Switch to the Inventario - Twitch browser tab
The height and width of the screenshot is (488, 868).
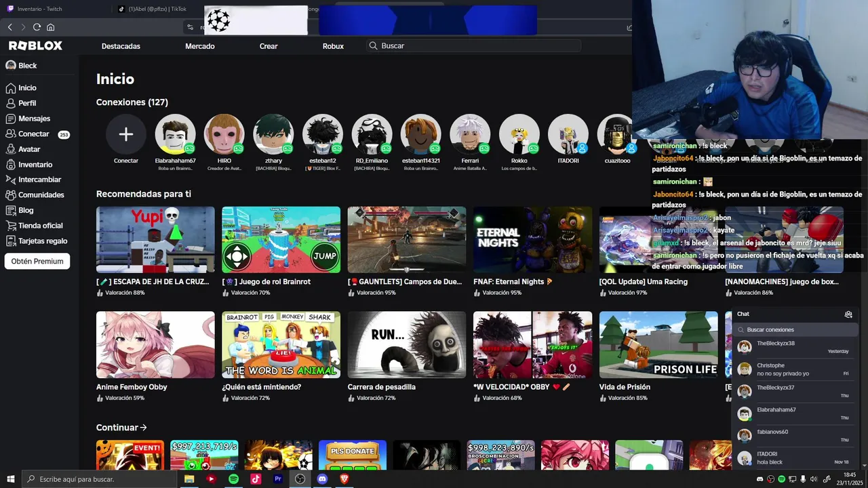pyautogui.click(x=54, y=9)
